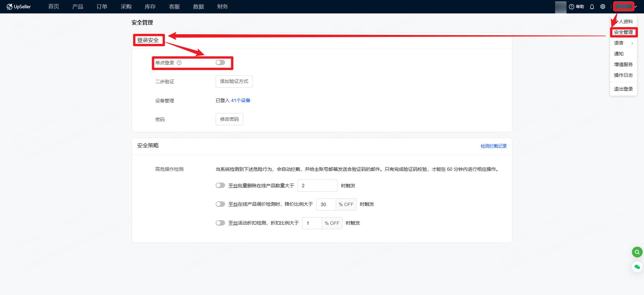The width and height of the screenshot is (644, 295).
Task: Open notifications bell icon
Action: tap(592, 7)
